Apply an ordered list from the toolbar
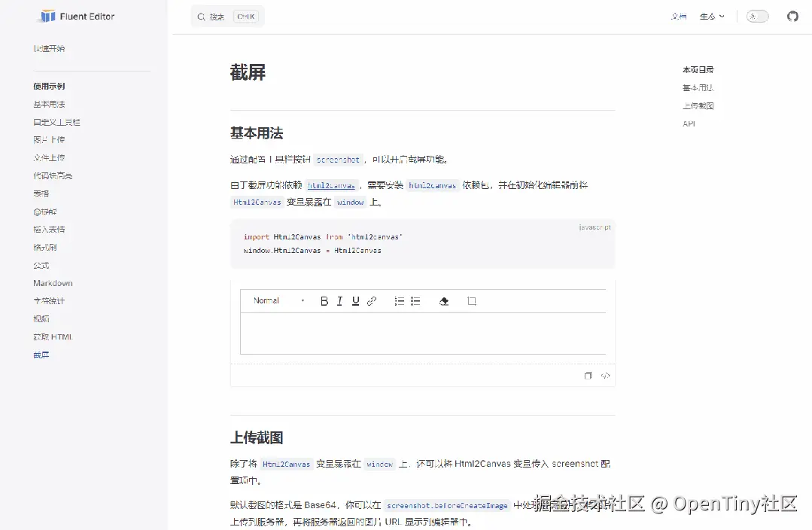 (399, 300)
